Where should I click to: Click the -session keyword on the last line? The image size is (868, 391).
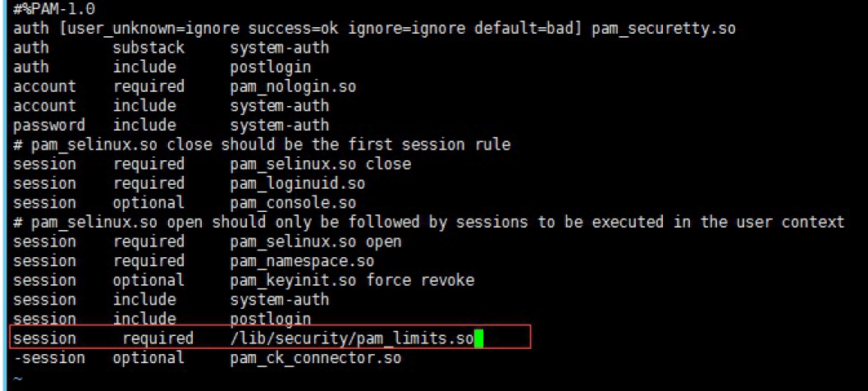[49, 358]
